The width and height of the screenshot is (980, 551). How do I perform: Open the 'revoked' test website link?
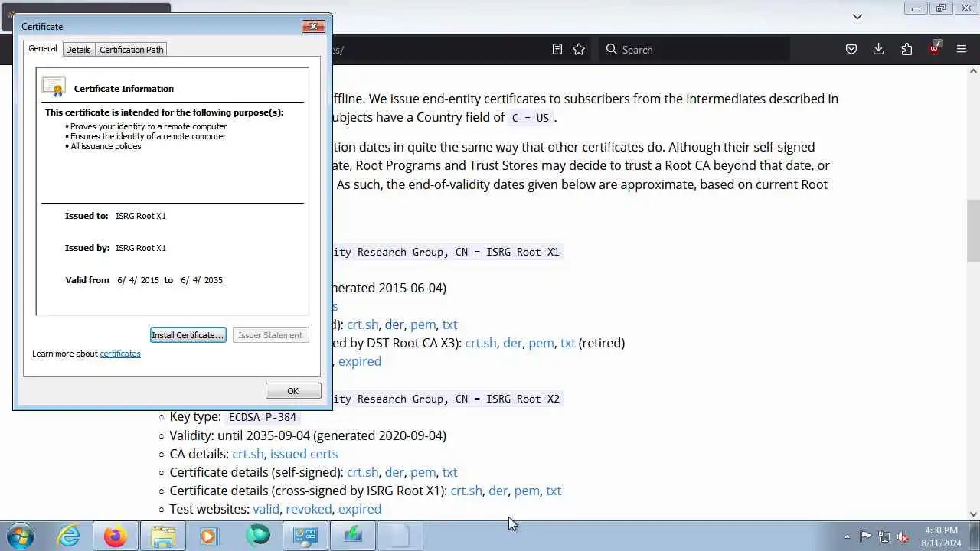(x=309, y=509)
